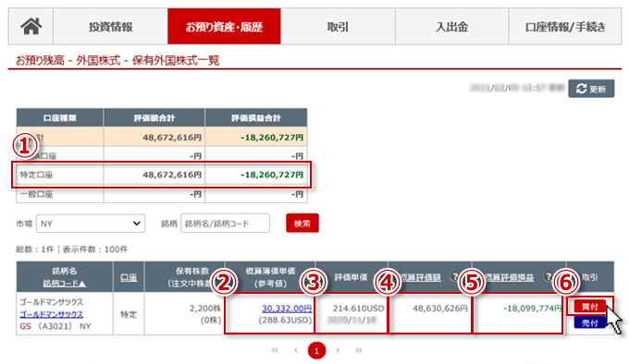Open the 口座情報/手続き tab
629x364 pixels.
click(x=565, y=27)
